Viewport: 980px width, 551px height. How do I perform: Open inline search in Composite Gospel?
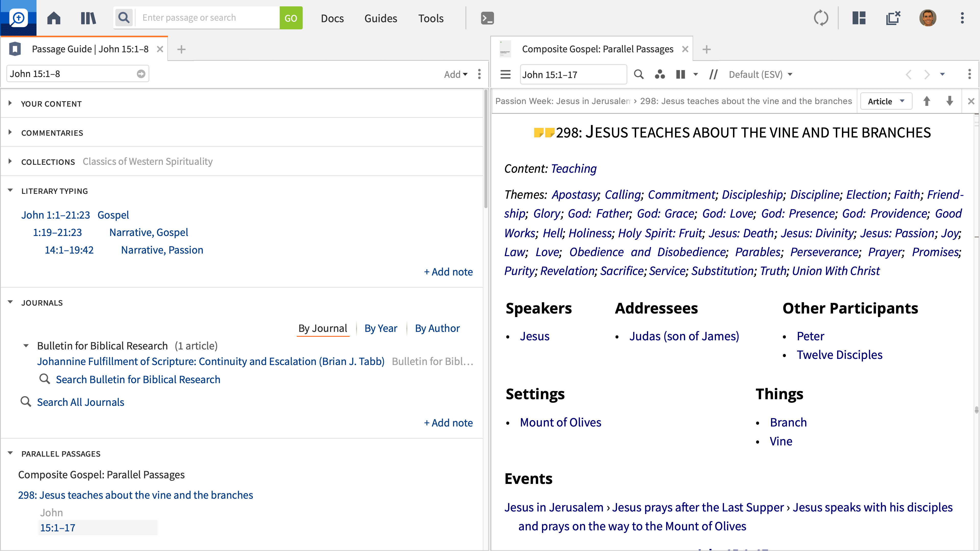click(x=639, y=74)
